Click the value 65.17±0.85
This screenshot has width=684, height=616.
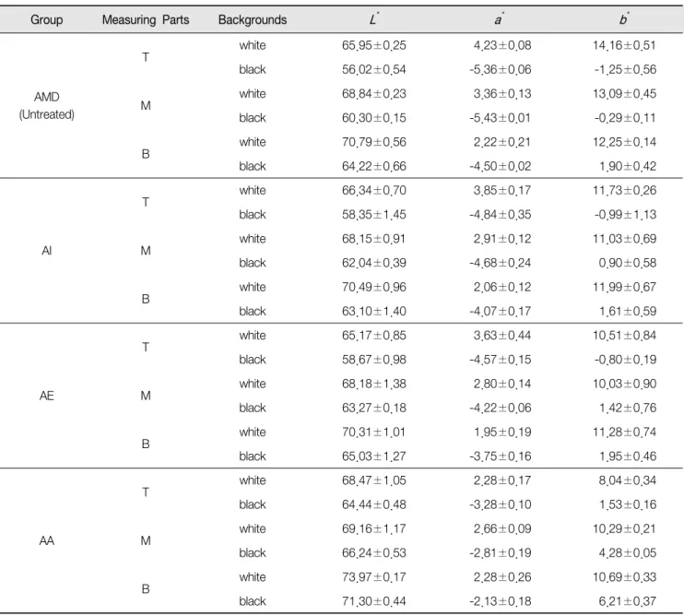click(x=374, y=336)
